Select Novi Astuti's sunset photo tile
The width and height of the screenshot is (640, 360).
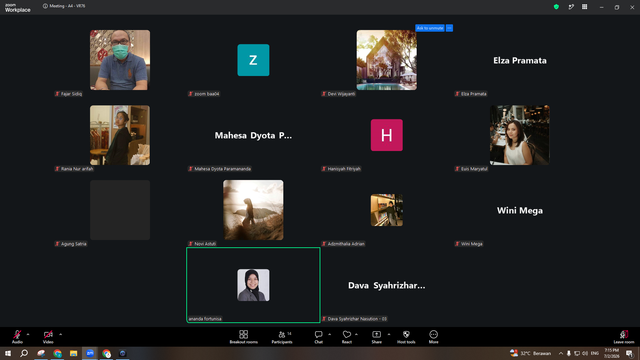[253, 210]
